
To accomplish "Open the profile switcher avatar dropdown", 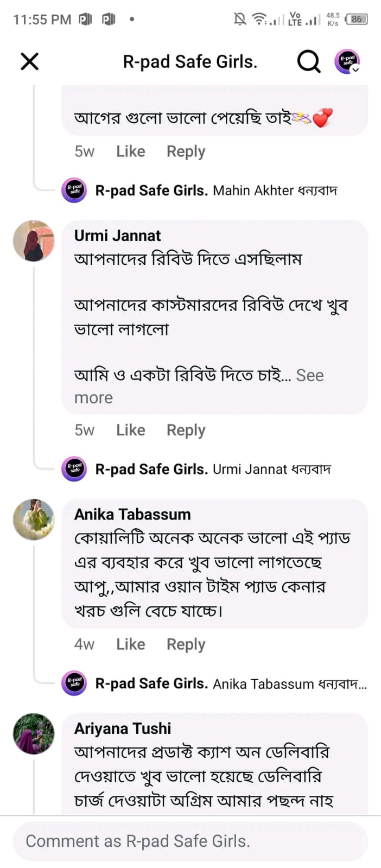I will coord(347,62).
